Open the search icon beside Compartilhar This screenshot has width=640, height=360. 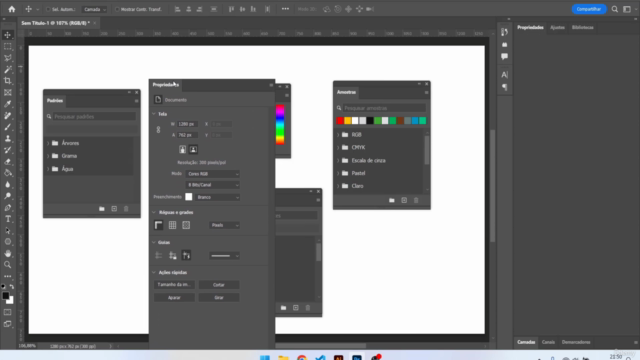[x=614, y=9]
